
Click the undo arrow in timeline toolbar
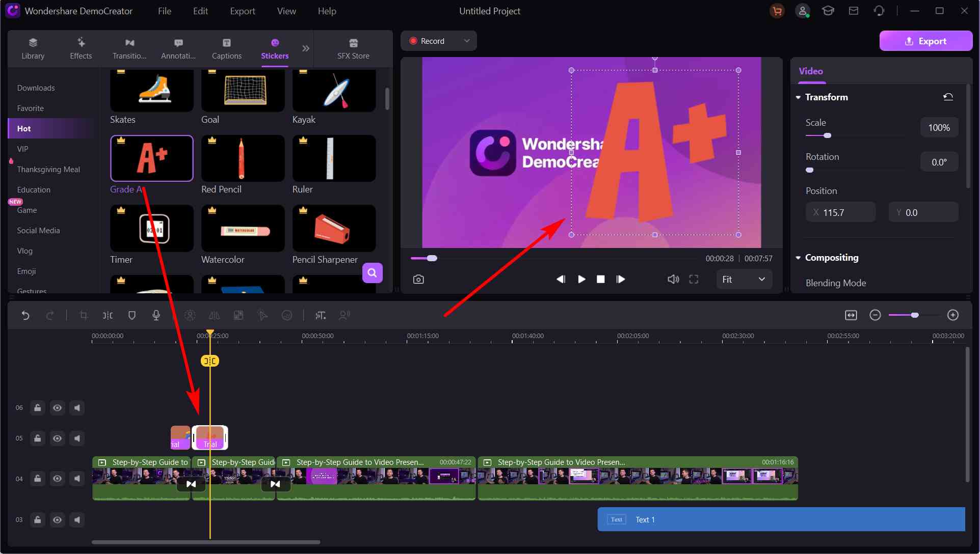point(25,316)
